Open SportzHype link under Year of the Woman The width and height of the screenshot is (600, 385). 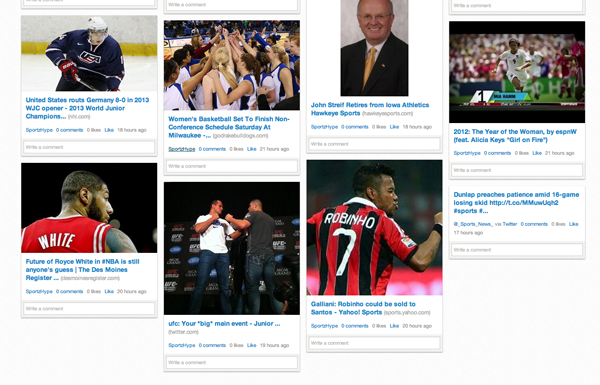pos(467,153)
